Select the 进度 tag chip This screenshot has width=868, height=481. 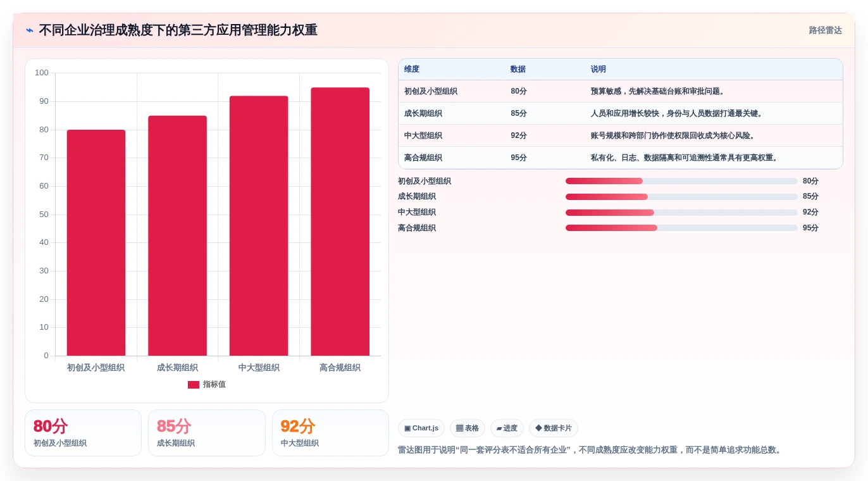507,428
